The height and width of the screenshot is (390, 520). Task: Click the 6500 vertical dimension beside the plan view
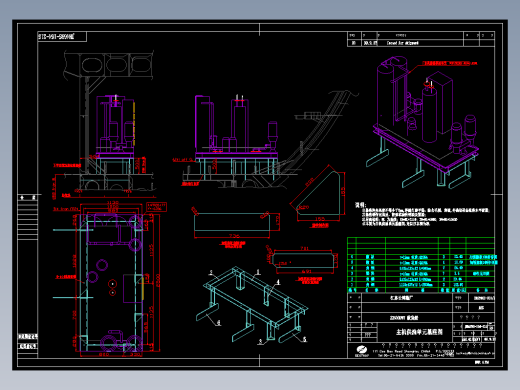(158, 281)
